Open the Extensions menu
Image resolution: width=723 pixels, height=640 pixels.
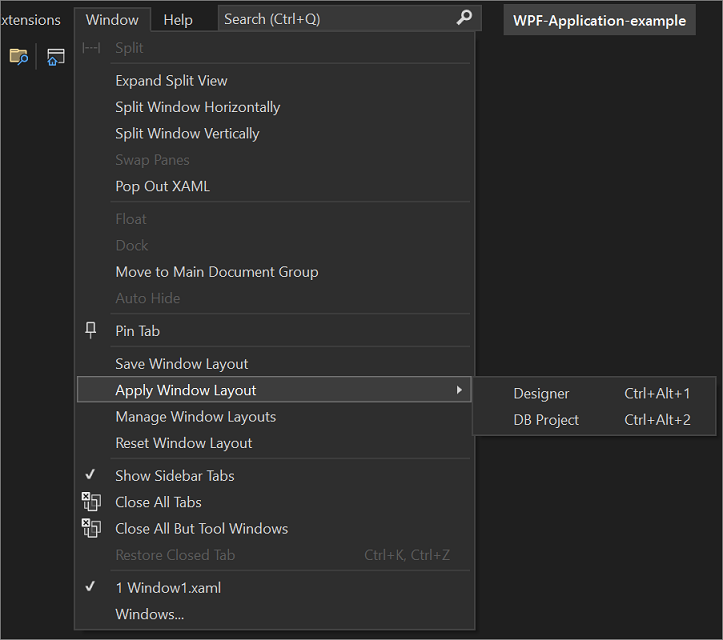31,20
